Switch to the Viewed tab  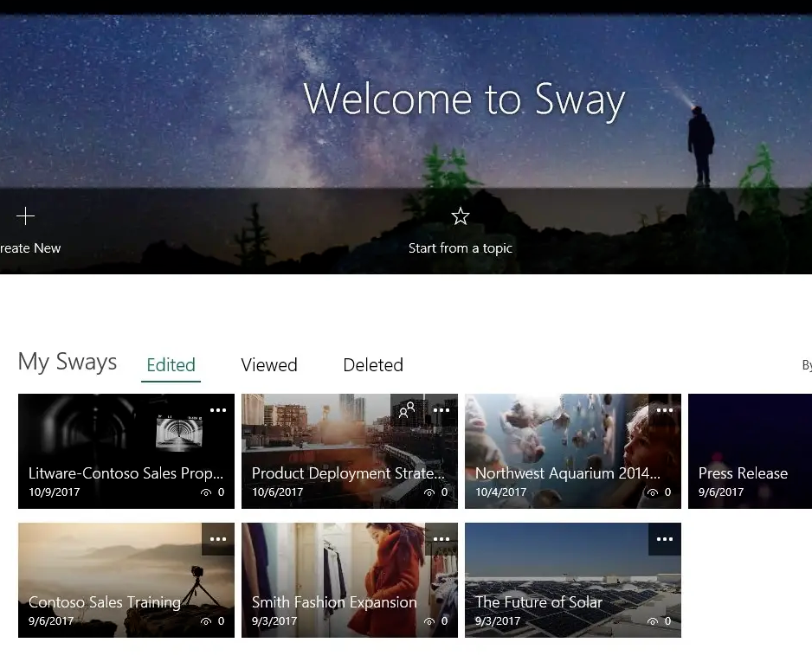(x=268, y=364)
